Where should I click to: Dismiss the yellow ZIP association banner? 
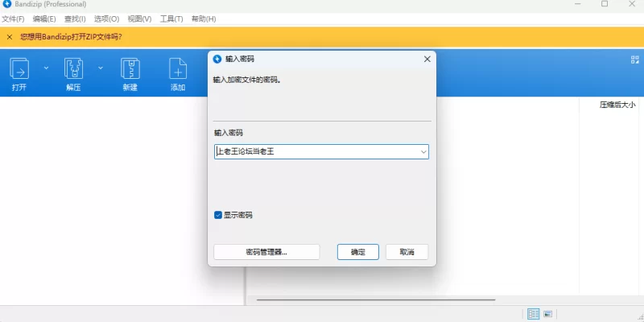[x=10, y=37]
